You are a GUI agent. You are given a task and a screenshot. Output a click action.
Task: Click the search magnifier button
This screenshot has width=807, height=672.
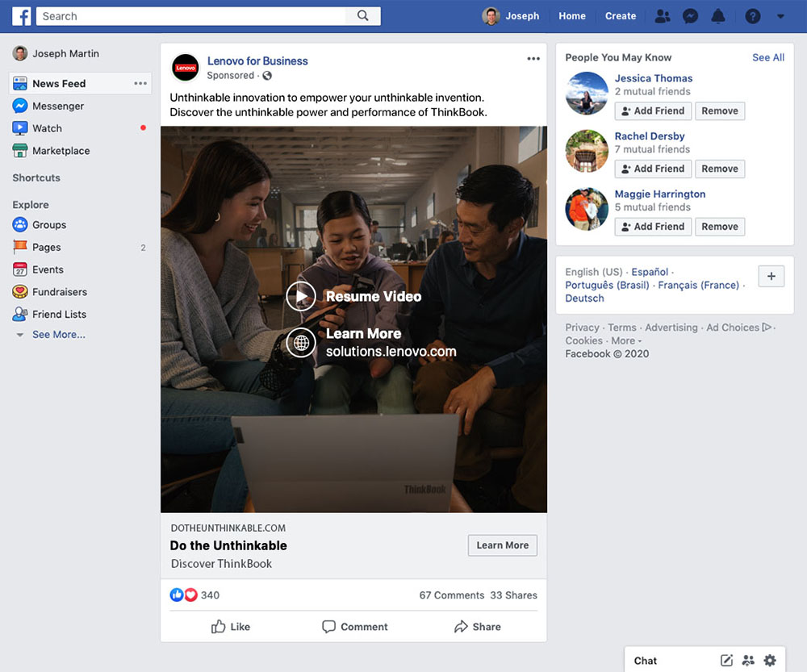pos(363,16)
